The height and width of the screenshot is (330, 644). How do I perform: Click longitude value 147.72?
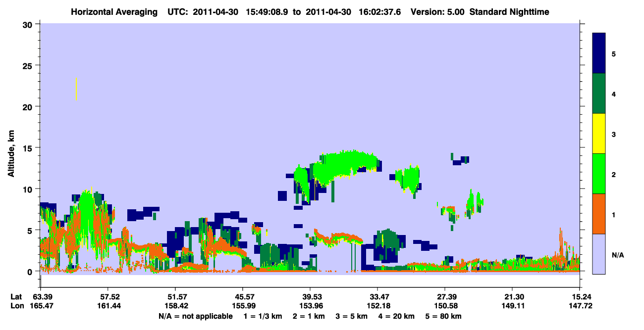(x=580, y=306)
